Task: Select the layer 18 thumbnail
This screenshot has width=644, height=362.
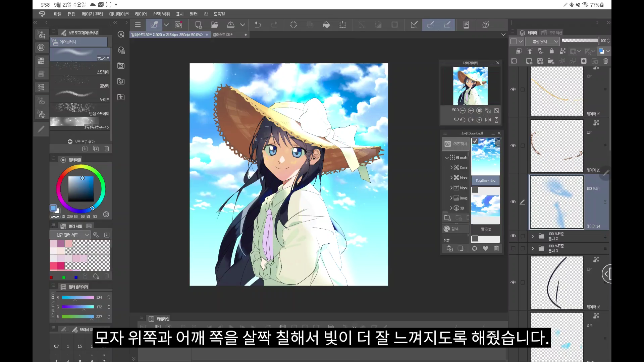Action: tap(557, 283)
